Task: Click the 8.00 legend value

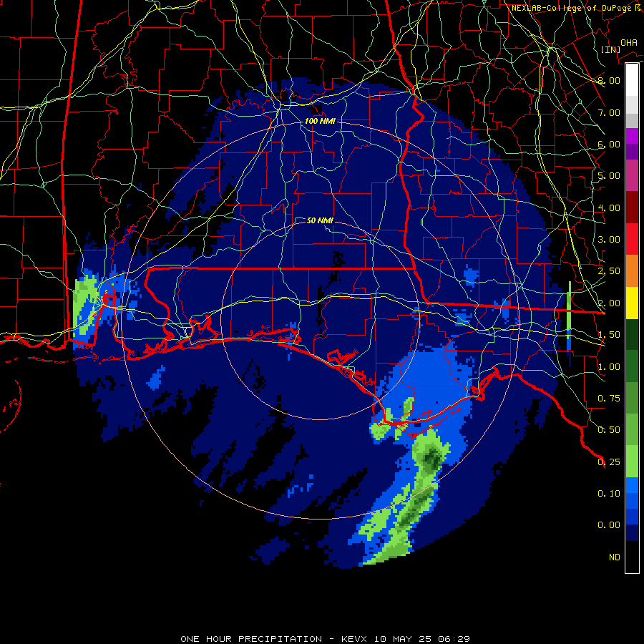Action: tap(609, 80)
